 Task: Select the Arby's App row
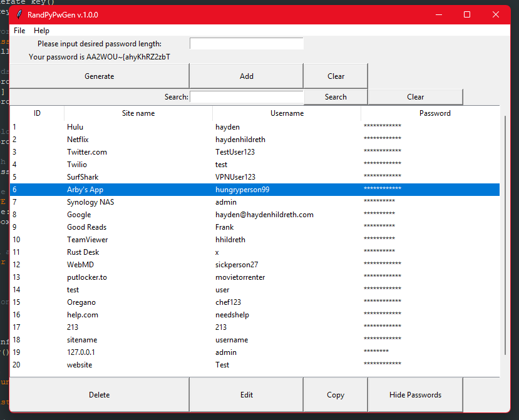[x=255, y=190]
